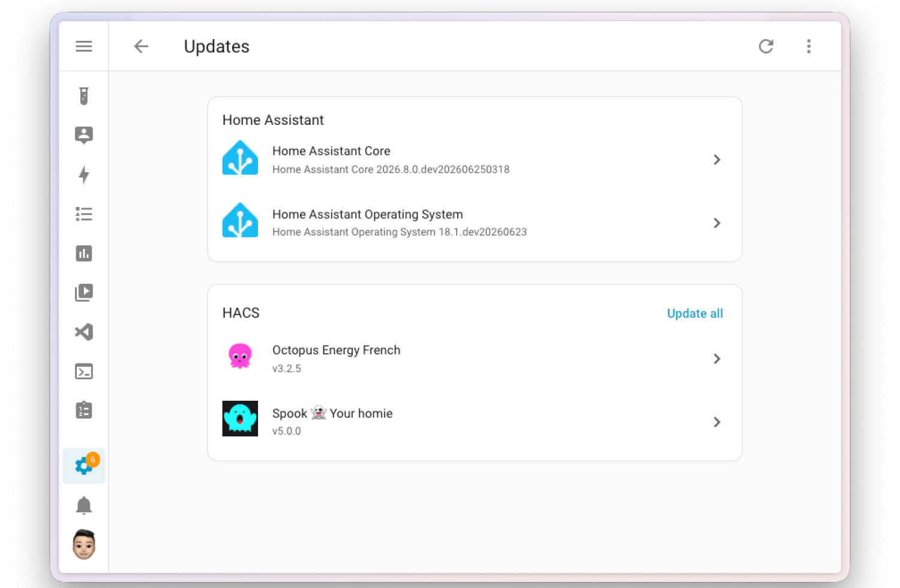The image size is (900, 588).
Task: Click the HACS section heading
Action: click(x=241, y=313)
